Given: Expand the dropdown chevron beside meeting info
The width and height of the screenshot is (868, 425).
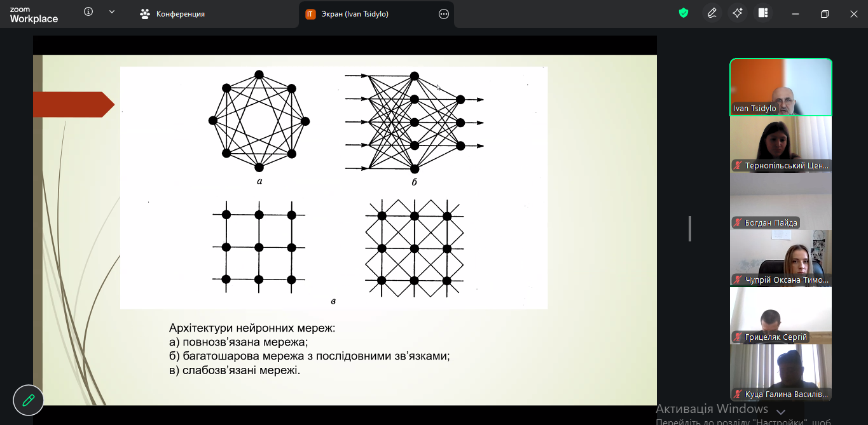Looking at the screenshot, I should pyautogui.click(x=112, y=12).
